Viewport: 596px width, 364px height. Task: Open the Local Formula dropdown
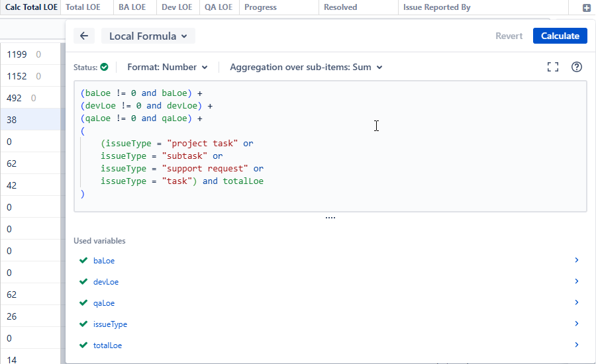point(148,36)
